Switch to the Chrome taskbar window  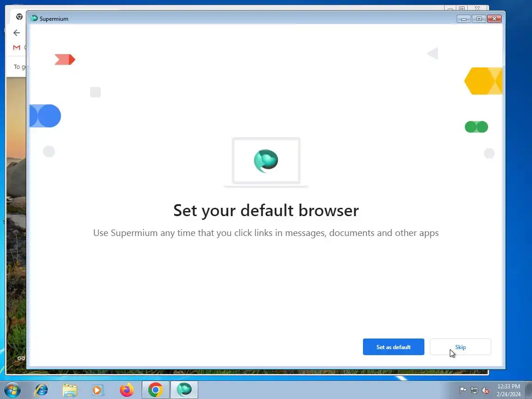[x=155, y=390]
